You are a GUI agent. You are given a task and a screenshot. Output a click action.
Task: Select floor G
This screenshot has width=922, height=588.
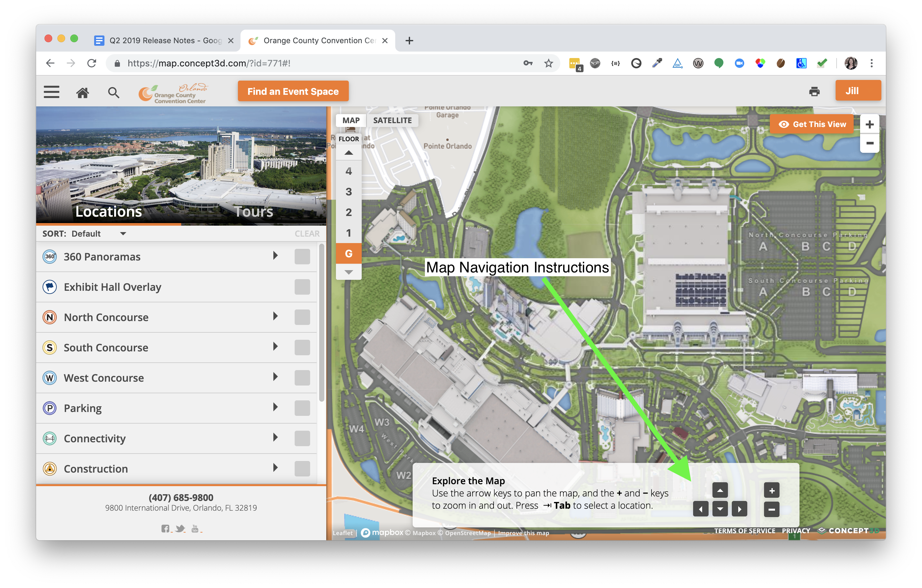point(348,253)
